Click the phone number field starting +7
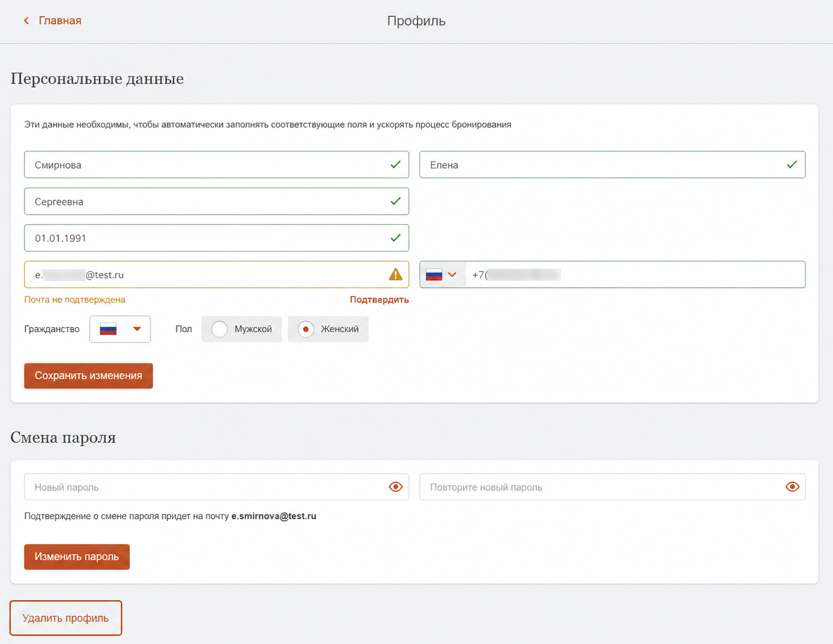This screenshot has height=644, width=833. coord(635,274)
